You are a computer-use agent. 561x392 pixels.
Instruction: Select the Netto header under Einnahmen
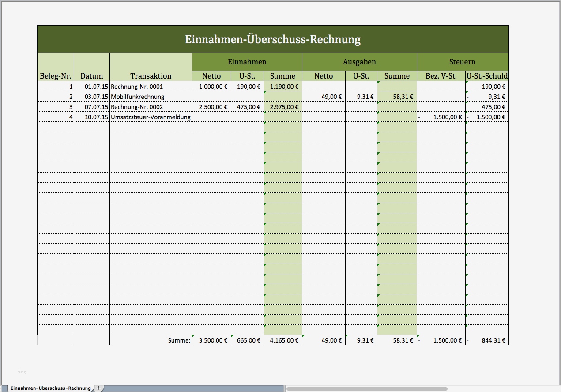tap(211, 75)
